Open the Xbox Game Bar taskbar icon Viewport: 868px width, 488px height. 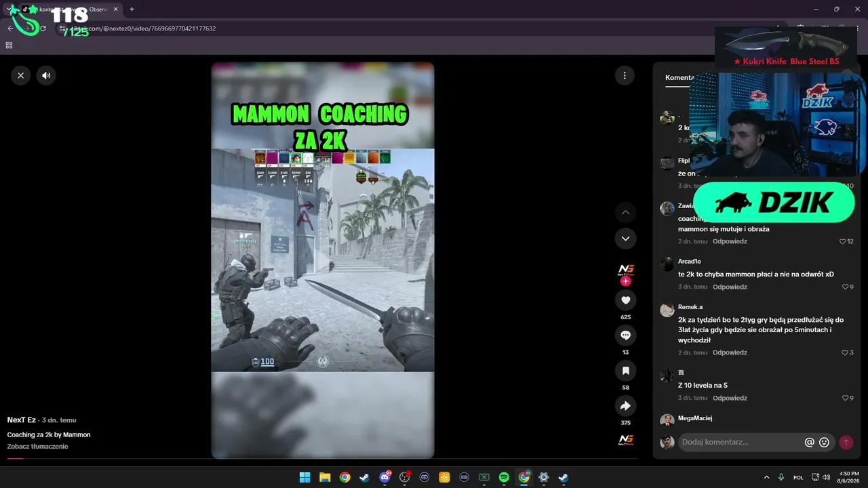(x=484, y=477)
